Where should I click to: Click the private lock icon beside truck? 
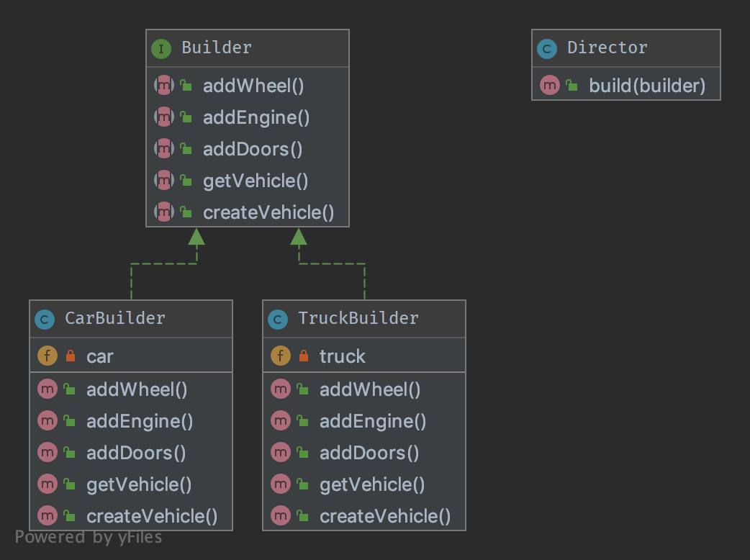point(303,356)
